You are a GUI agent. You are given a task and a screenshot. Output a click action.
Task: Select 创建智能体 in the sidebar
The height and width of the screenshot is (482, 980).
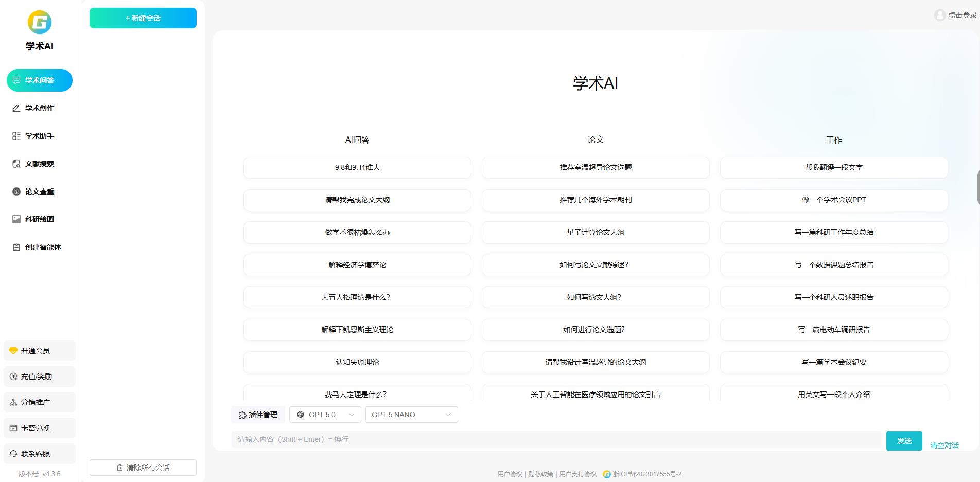(x=40, y=247)
